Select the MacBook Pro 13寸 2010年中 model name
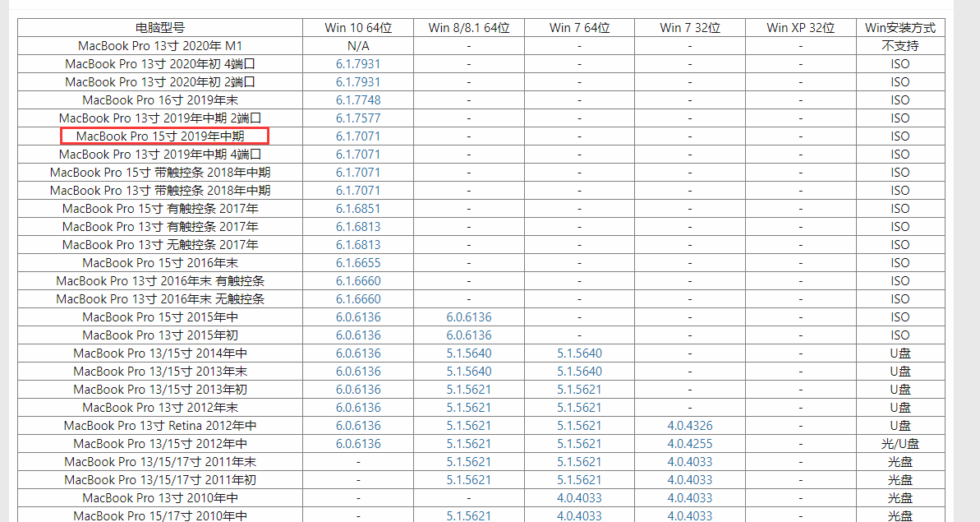 point(160,499)
